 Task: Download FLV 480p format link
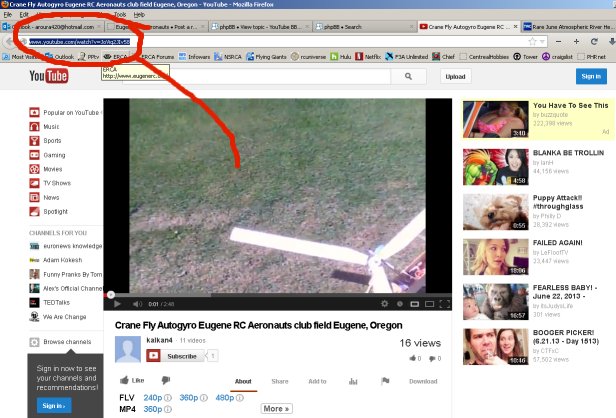(225, 398)
